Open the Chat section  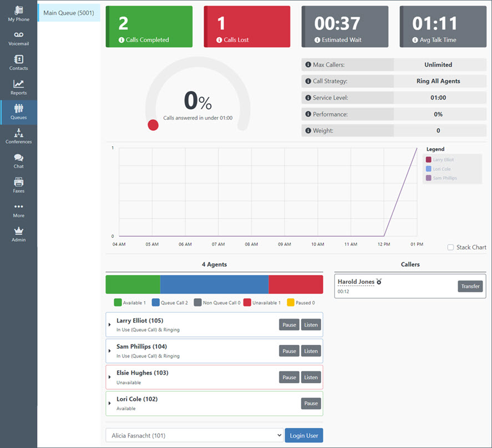[x=18, y=161]
